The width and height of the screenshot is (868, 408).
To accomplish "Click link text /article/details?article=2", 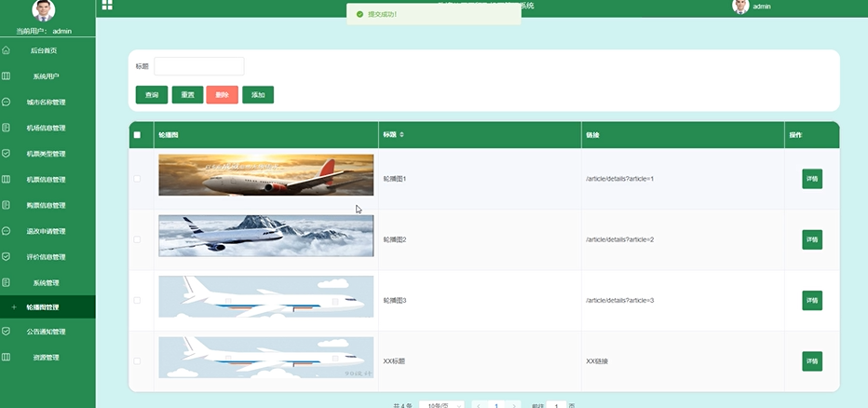I will point(620,239).
